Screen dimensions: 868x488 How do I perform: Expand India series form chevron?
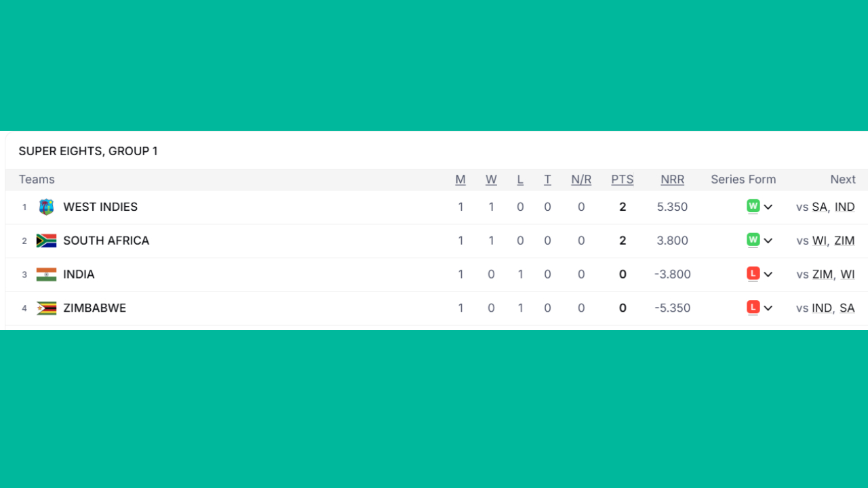click(x=768, y=274)
